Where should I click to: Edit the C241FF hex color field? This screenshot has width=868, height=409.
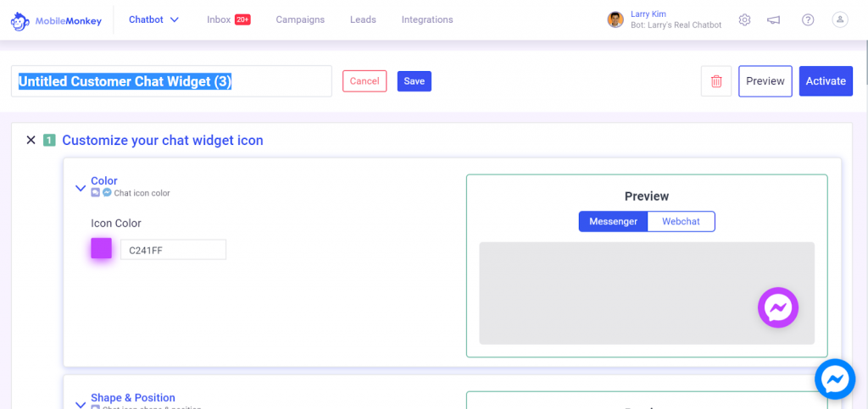(173, 250)
